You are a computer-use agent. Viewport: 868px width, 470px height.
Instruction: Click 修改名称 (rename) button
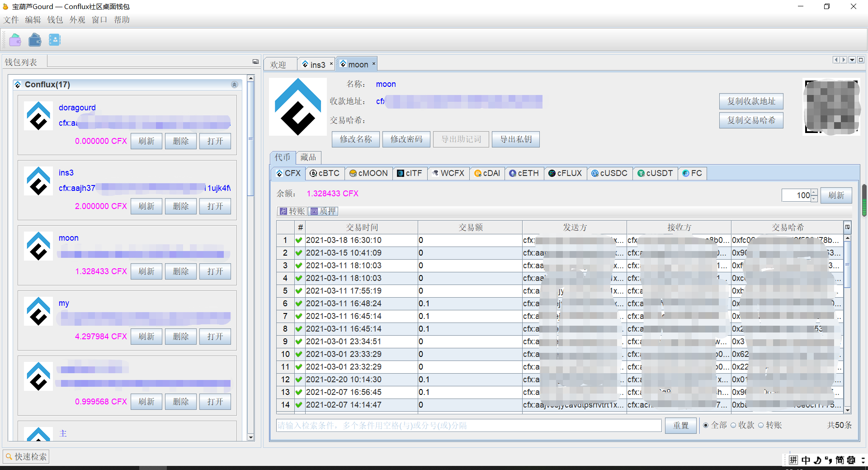click(356, 139)
